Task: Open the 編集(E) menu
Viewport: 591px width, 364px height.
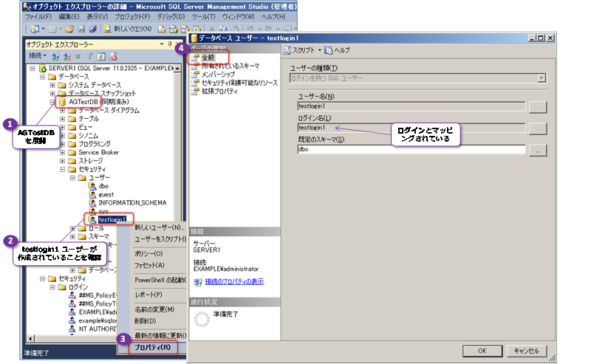Action: (x=69, y=16)
